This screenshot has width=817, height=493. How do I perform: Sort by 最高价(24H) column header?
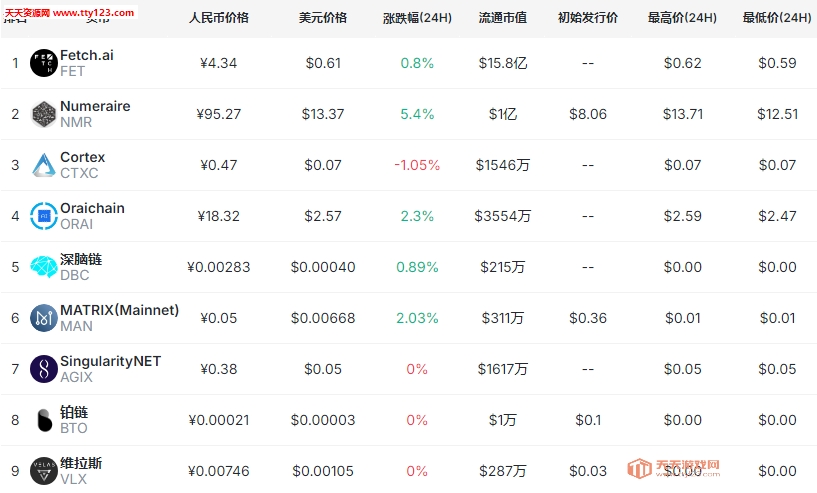click(x=683, y=18)
